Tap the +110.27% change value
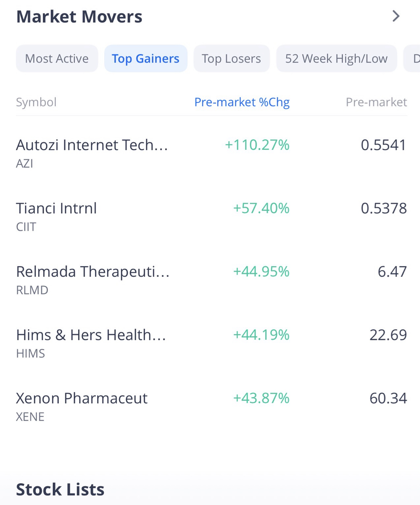 coord(257,145)
